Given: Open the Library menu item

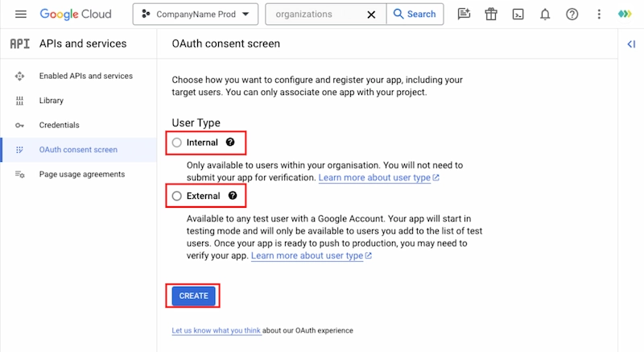Looking at the screenshot, I should 51,101.
